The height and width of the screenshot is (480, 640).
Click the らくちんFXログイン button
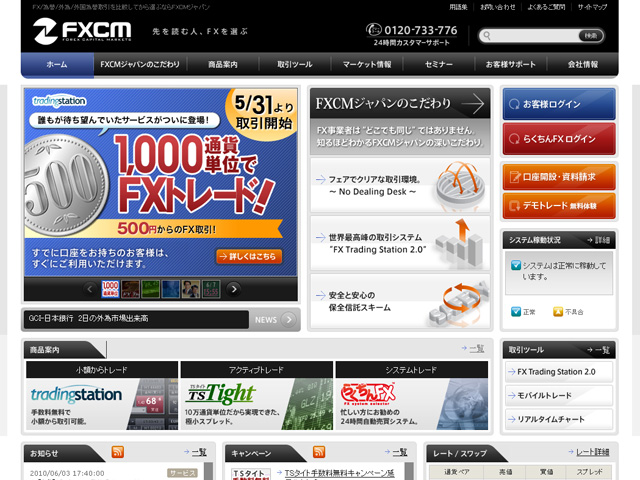(558, 139)
